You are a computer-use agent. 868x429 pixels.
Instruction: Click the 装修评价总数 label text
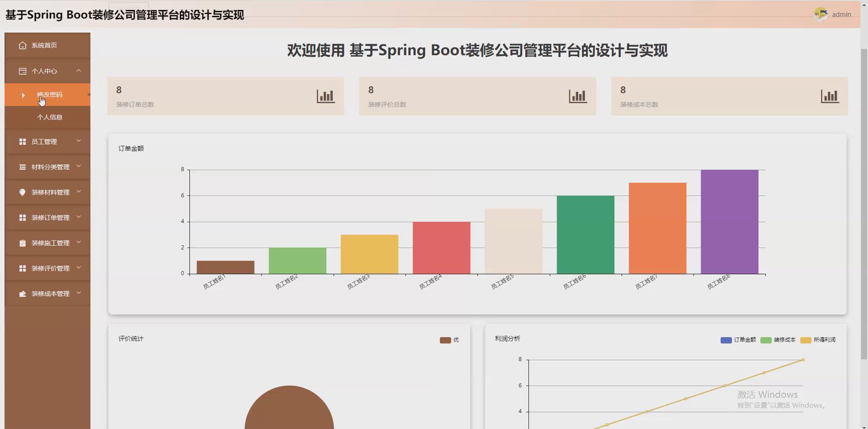point(387,105)
